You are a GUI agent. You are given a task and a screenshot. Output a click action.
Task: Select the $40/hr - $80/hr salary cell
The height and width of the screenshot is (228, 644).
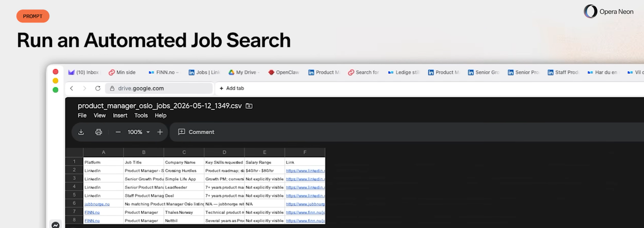264,170
